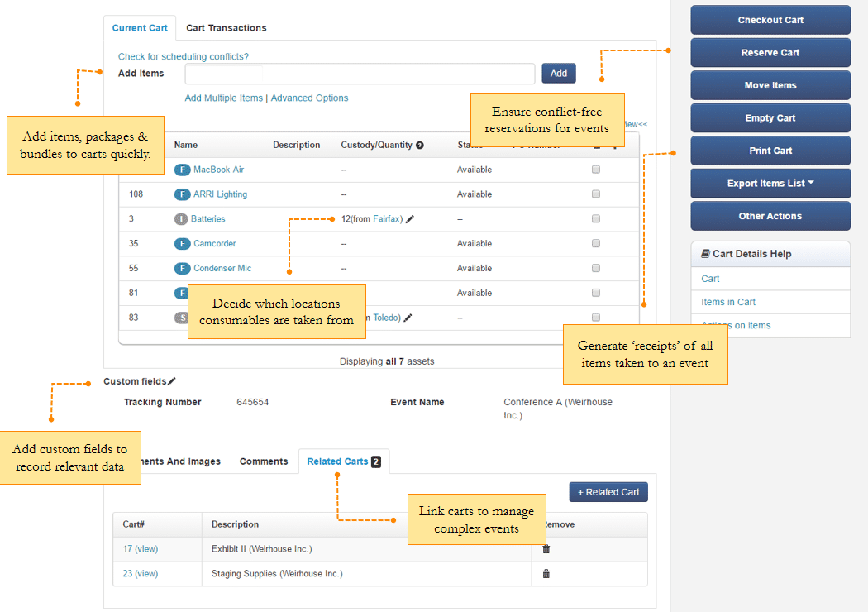Delete related cart Exhibit II with trash icon

(546, 549)
